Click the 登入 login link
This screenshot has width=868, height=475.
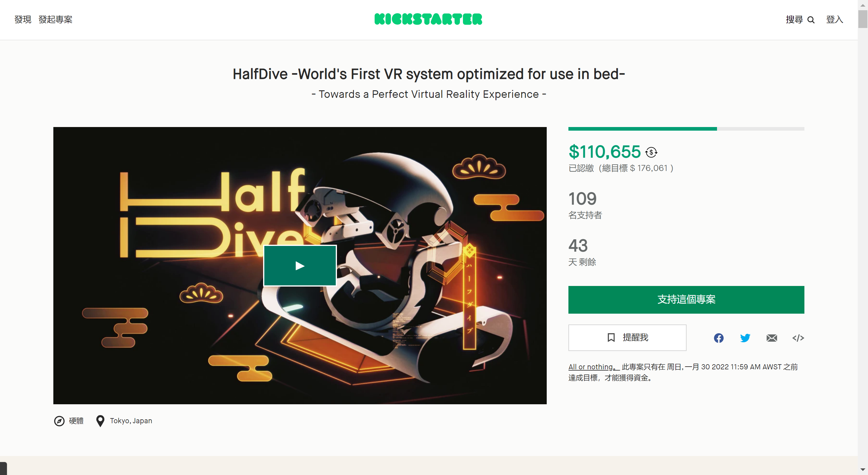834,20
